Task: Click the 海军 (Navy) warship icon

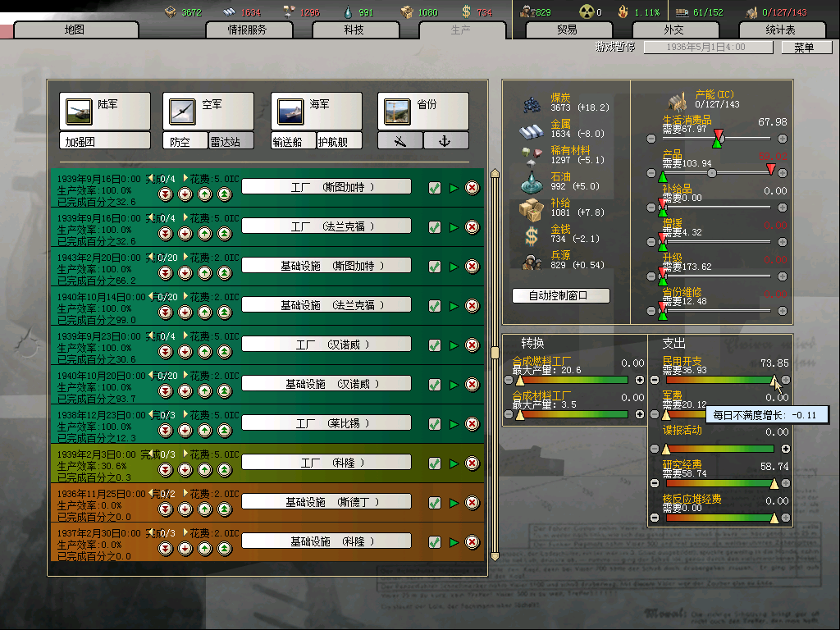Action: [290, 111]
